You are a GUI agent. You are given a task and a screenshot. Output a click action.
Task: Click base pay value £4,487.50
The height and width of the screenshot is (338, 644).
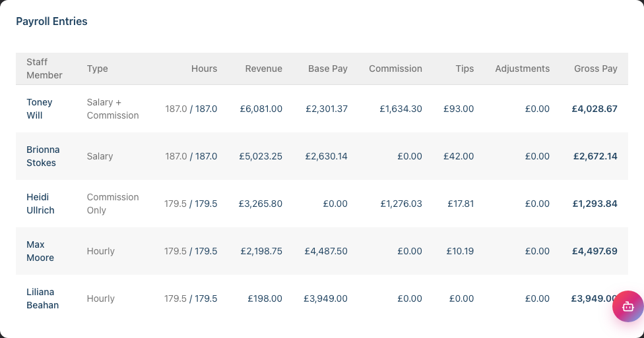click(326, 251)
